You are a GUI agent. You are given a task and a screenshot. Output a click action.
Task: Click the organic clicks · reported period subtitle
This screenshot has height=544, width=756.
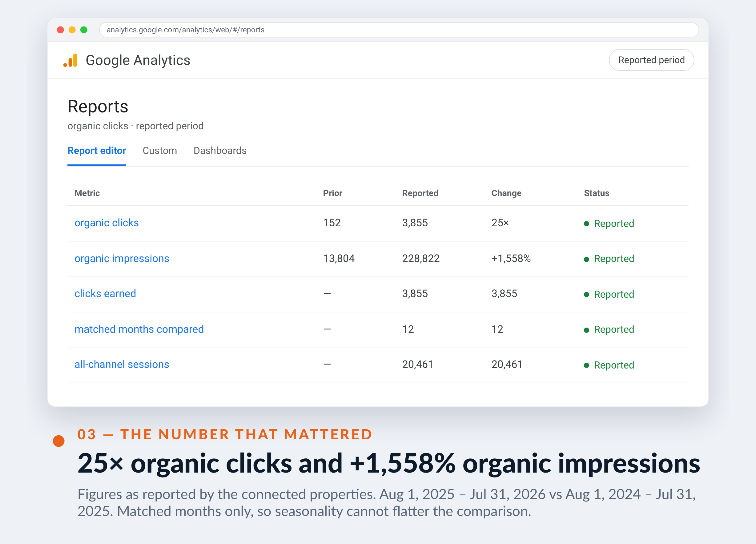click(135, 126)
